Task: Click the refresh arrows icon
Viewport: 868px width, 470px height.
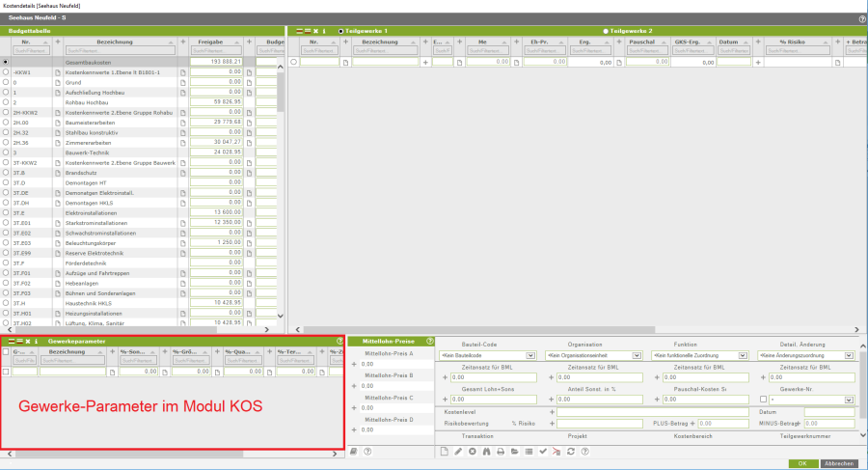Action: [571, 452]
